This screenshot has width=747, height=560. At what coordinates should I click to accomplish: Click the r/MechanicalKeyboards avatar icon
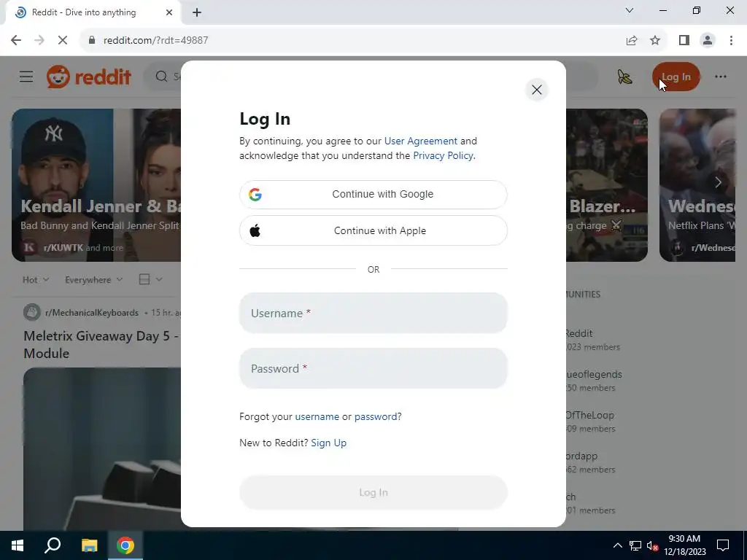pos(32,312)
